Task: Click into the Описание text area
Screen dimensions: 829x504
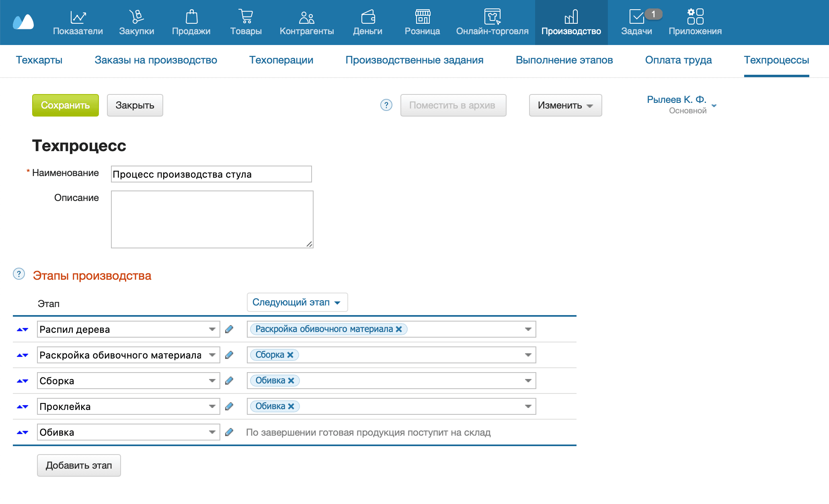Action: tap(212, 219)
